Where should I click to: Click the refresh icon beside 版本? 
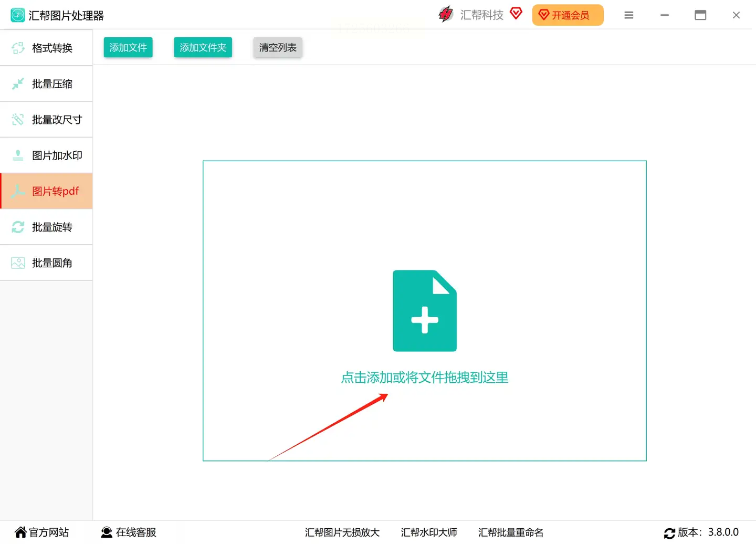[x=669, y=533]
